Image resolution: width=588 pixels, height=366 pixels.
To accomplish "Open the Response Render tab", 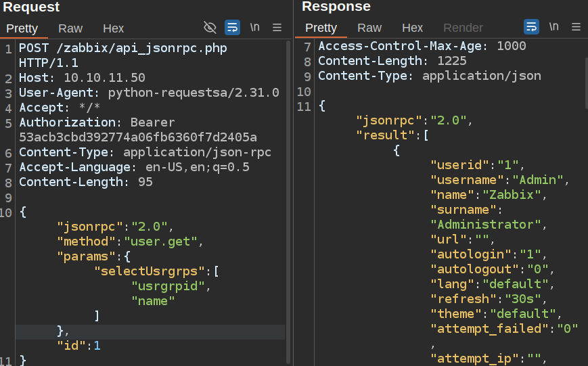I will click(x=463, y=28).
